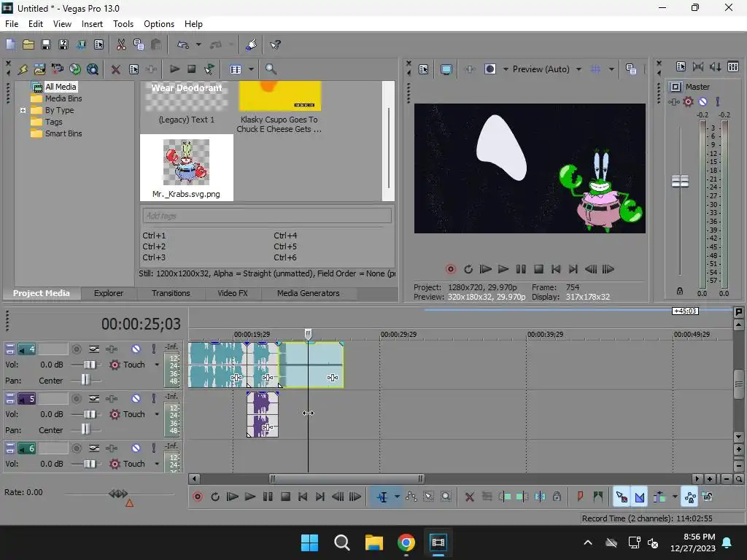Open the Master bus FX gear icon
The image size is (747, 560).
pos(688,101)
